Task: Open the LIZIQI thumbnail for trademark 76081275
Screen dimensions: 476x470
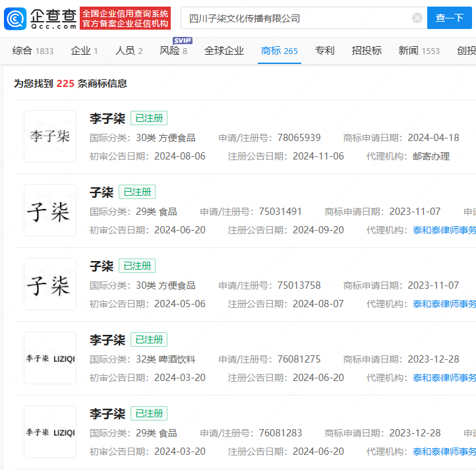Action: pos(50,358)
